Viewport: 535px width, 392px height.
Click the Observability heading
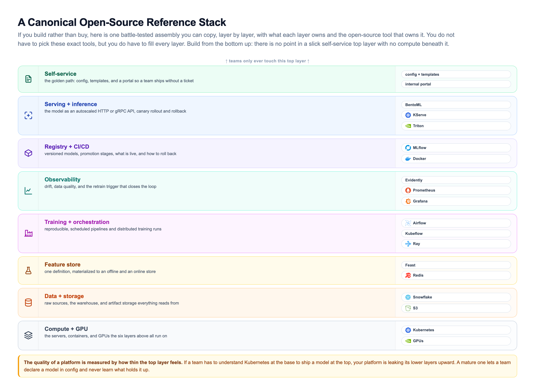tap(62, 179)
